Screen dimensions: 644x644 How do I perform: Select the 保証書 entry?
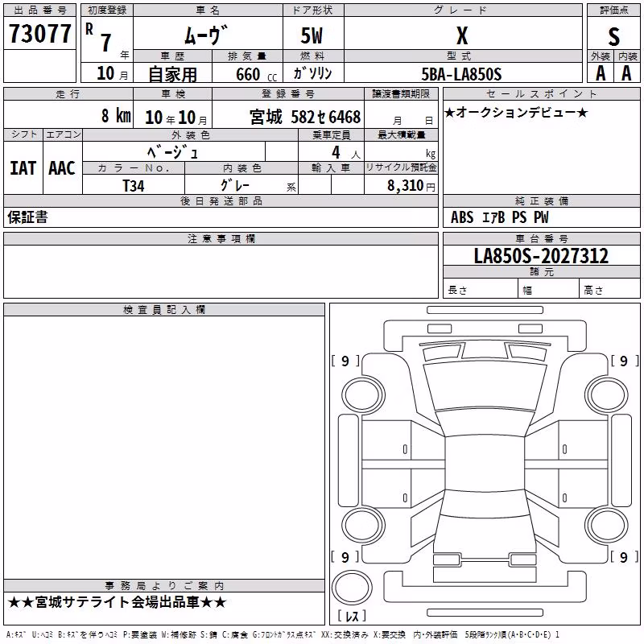click(27, 217)
